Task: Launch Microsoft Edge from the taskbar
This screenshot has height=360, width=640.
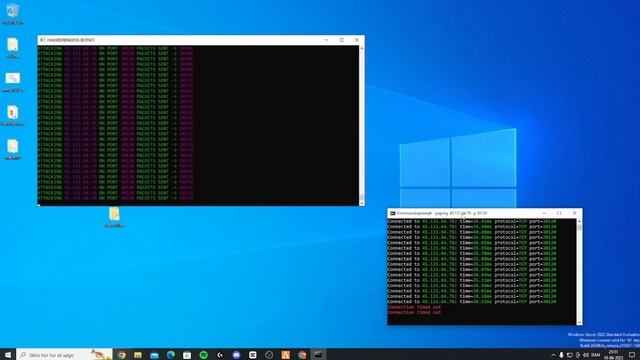Action: pos(171,355)
